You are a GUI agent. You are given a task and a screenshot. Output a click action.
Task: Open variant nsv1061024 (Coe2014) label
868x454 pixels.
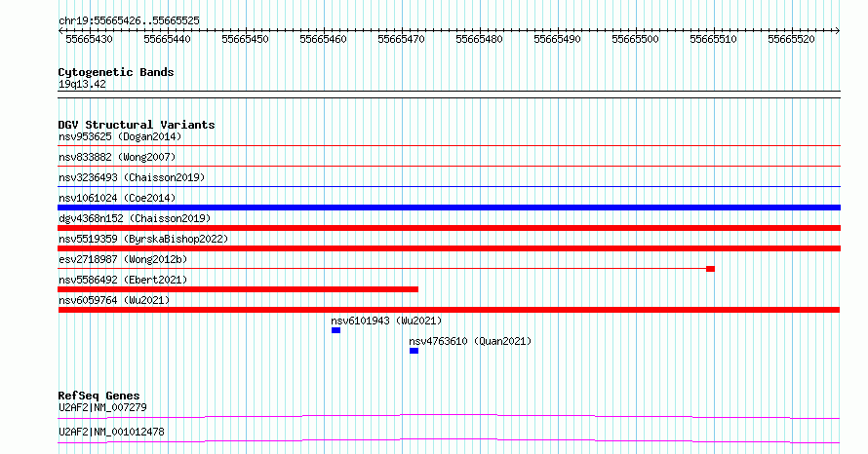[x=117, y=198]
